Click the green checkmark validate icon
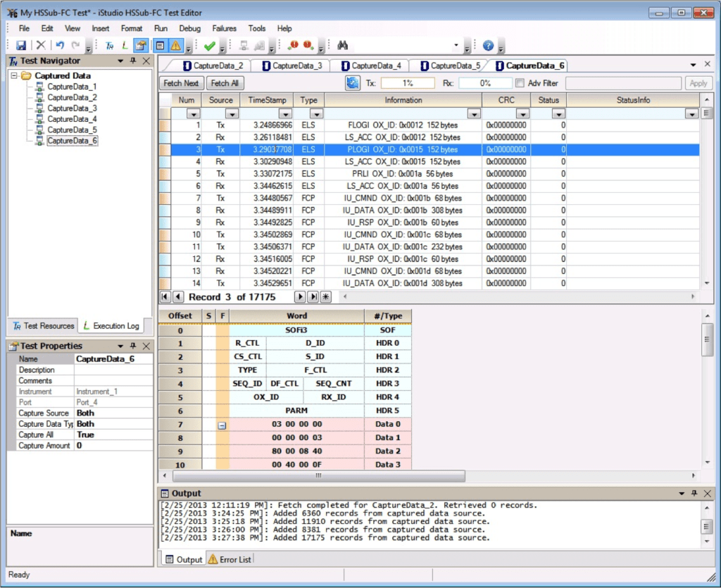This screenshot has width=721, height=588. 209,46
